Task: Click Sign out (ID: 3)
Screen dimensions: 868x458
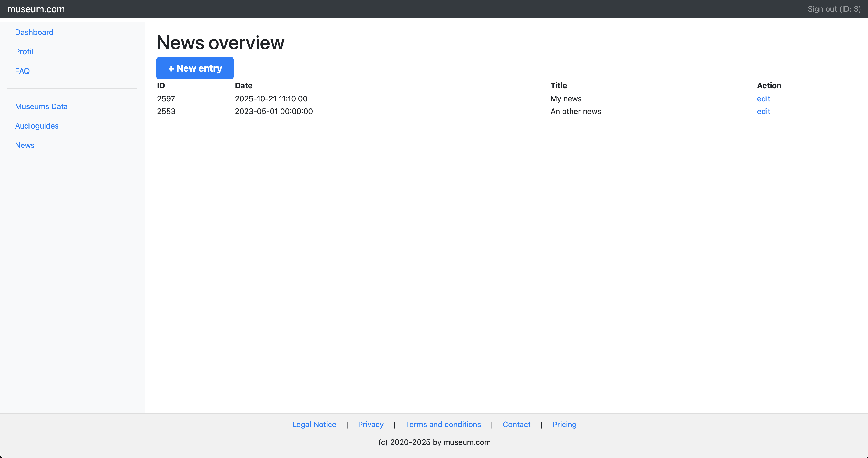Action: point(834,9)
